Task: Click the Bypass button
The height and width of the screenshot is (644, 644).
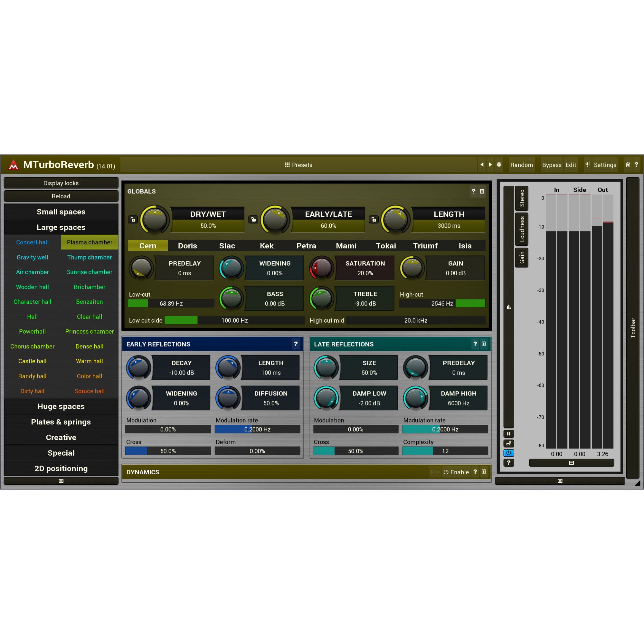Action: [x=552, y=165]
